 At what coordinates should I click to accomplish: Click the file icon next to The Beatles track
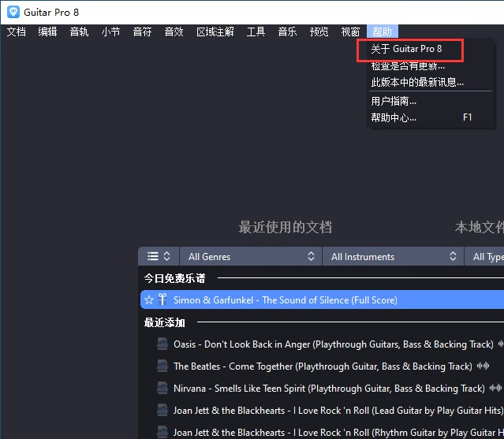[162, 366]
